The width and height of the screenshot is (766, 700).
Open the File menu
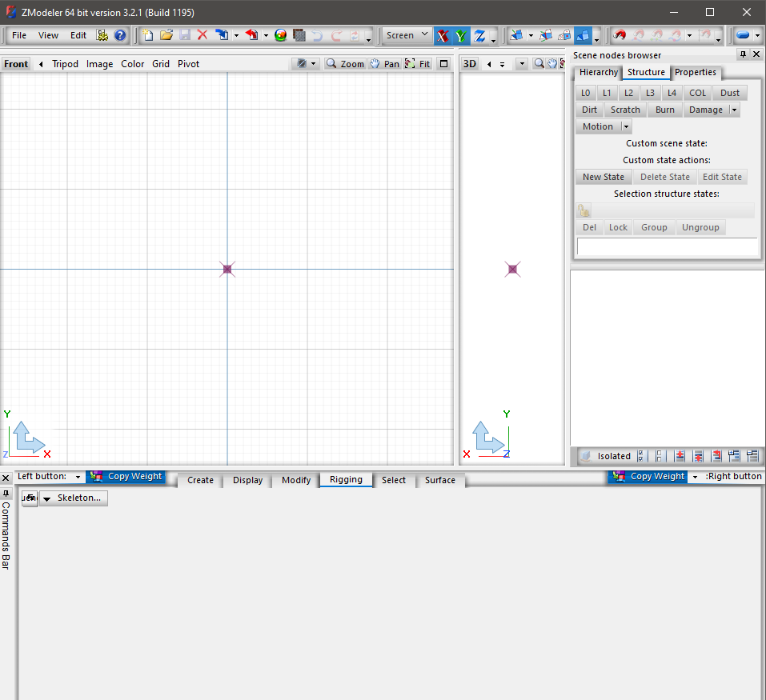point(19,35)
